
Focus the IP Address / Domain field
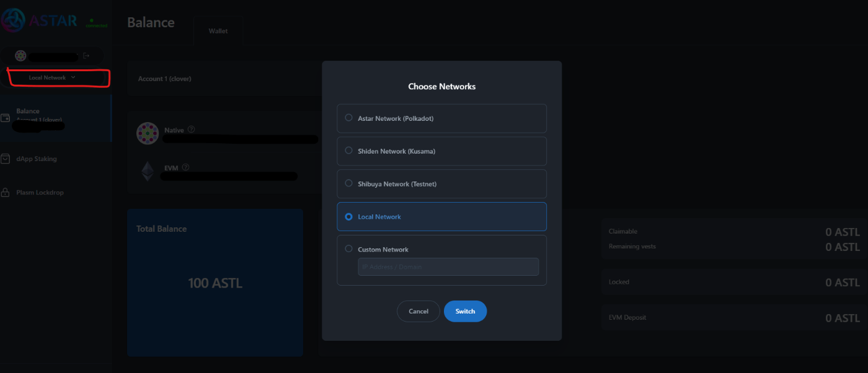click(448, 266)
